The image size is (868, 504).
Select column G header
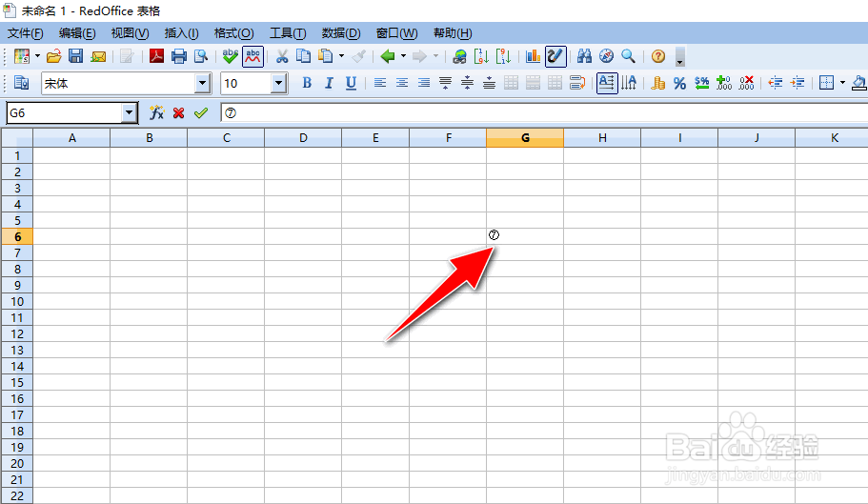[x=525, y=138]
